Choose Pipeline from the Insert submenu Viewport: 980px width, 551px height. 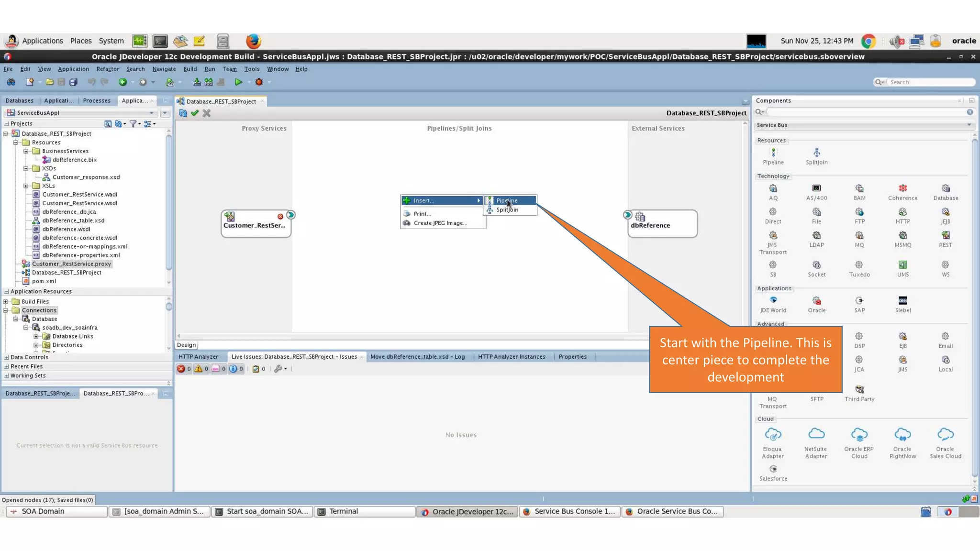point(507,201)
